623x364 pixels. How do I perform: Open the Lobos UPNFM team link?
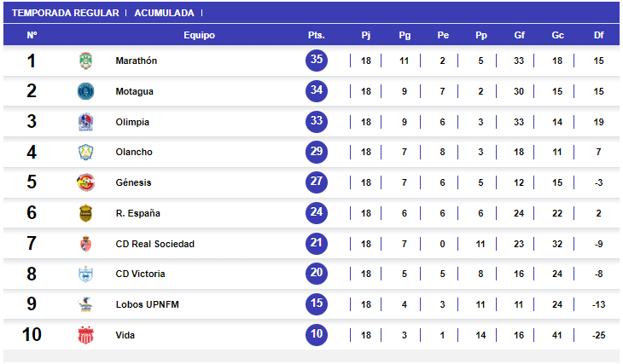147,304
